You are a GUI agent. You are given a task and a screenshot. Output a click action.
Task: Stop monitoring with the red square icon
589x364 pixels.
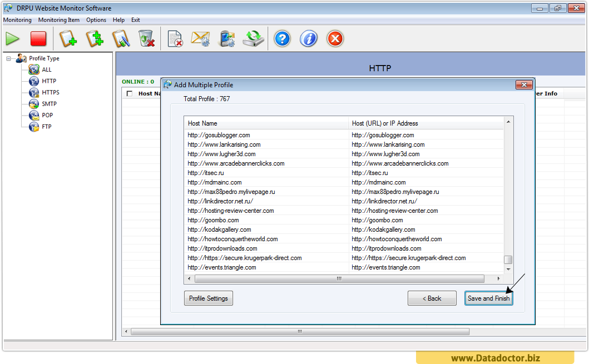(x=38, y=39)
